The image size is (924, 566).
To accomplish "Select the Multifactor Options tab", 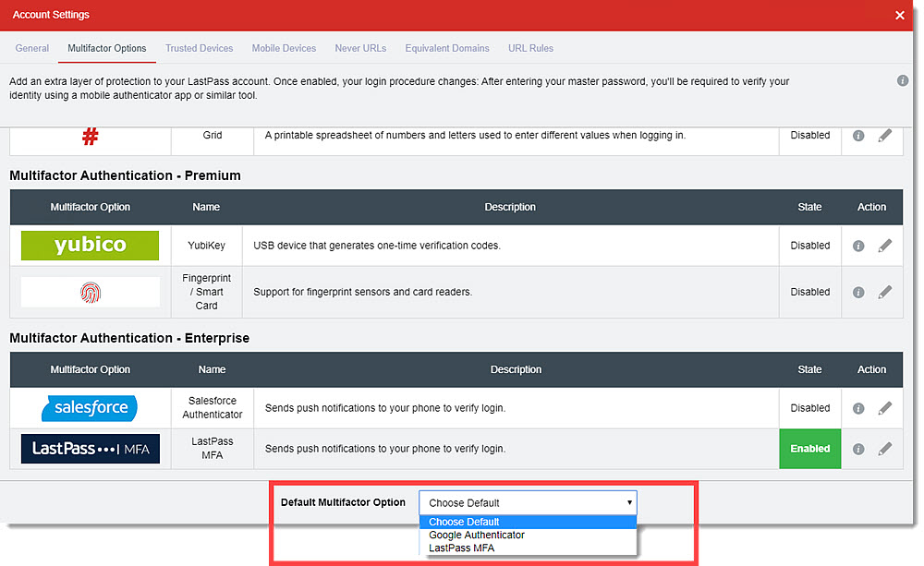I will (106, 48).
